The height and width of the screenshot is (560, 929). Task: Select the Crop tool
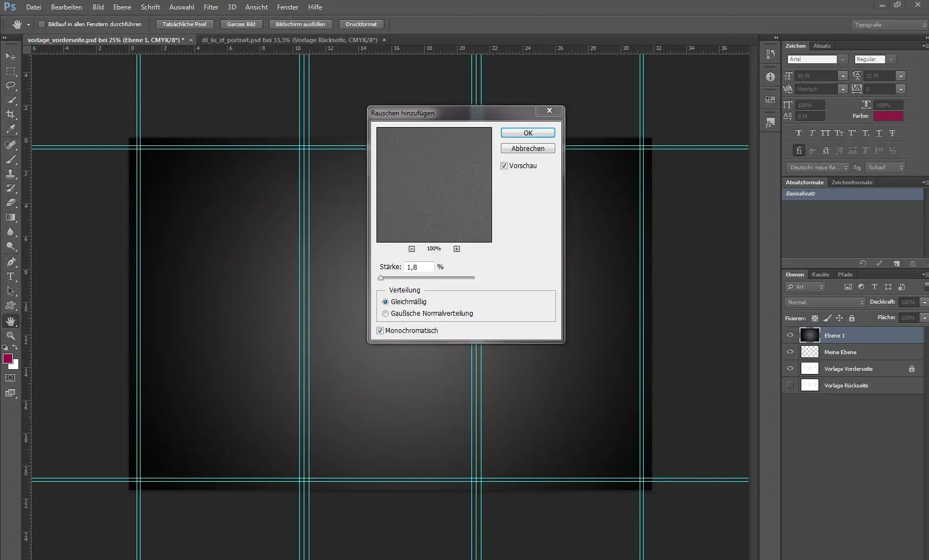click(11, 114)
